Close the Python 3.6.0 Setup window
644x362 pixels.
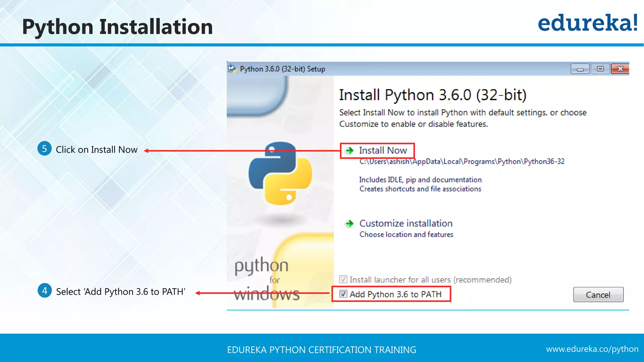coord(620,69)
